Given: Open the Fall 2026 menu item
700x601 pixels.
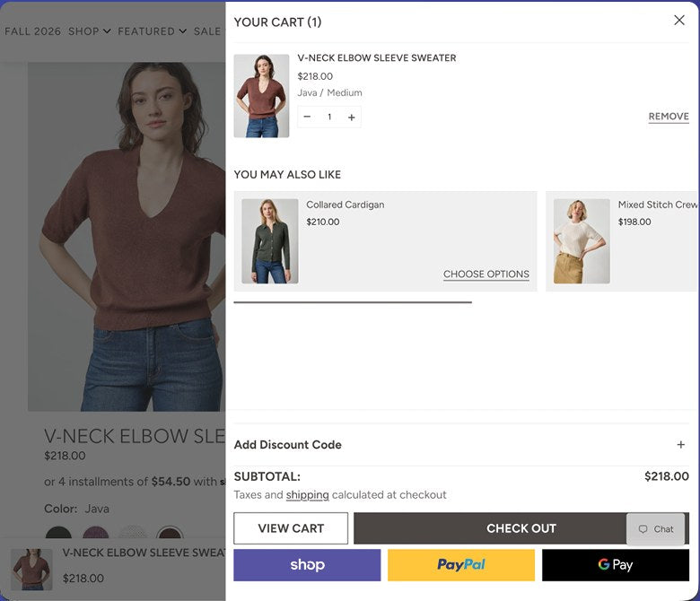Looking at the screenshot, I should [x=32, y=31].
